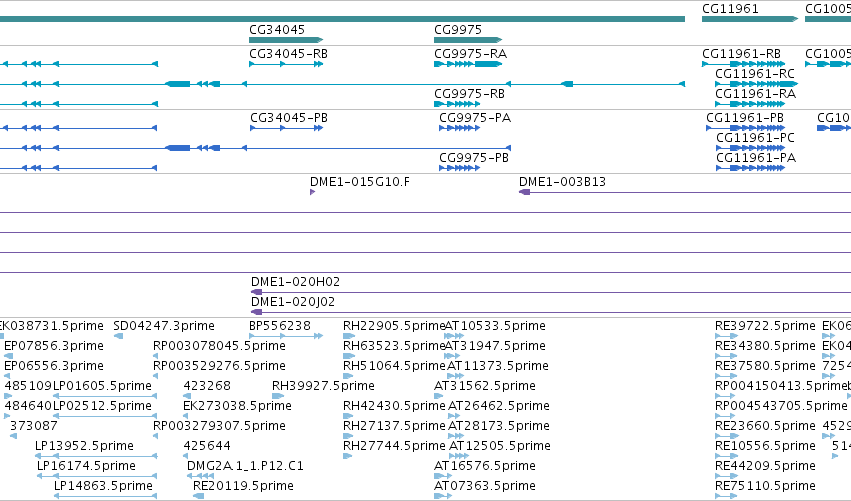The height and width of the screenshot is (501, 851).
Task: Select EST SD04247.3prime
Action: coord(164,326)
